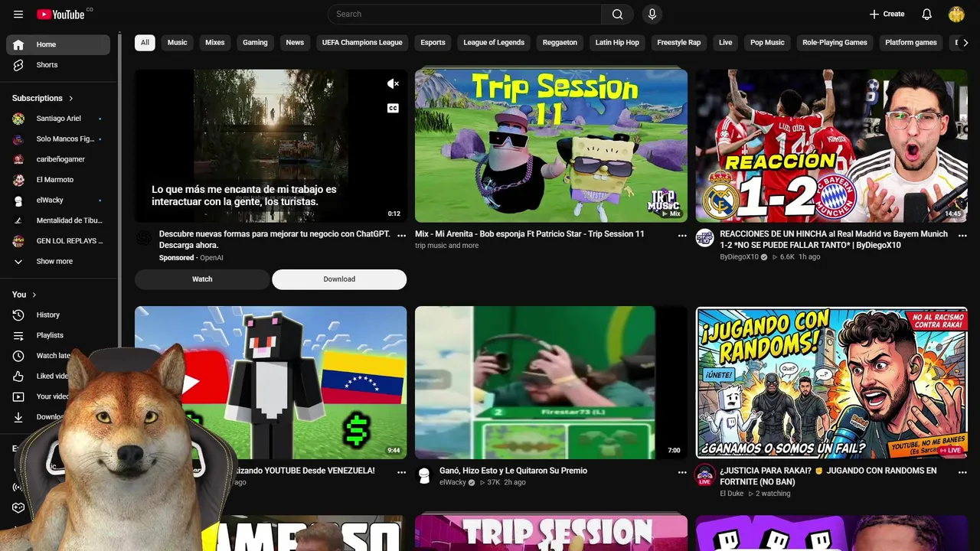Open the '¿JUSTICIA PARA RAKAI?' Fortnite stream title
980x551 pixels.
828,476
